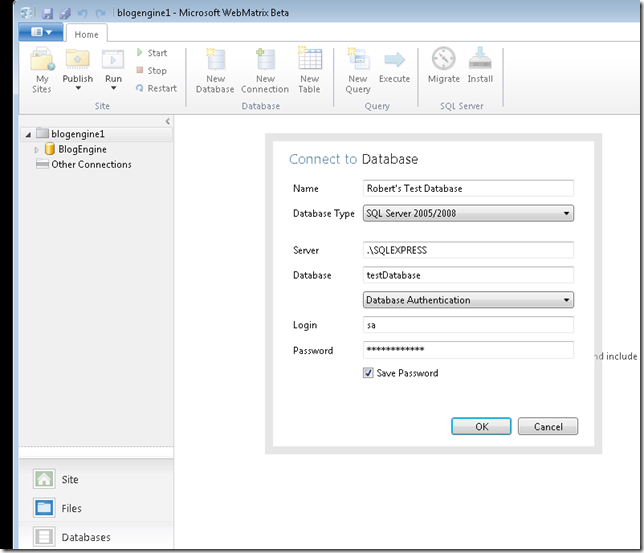This screenshot has width=644, height=553.
Task: Switch to the Files workspace
Action: tap(58, 508)
